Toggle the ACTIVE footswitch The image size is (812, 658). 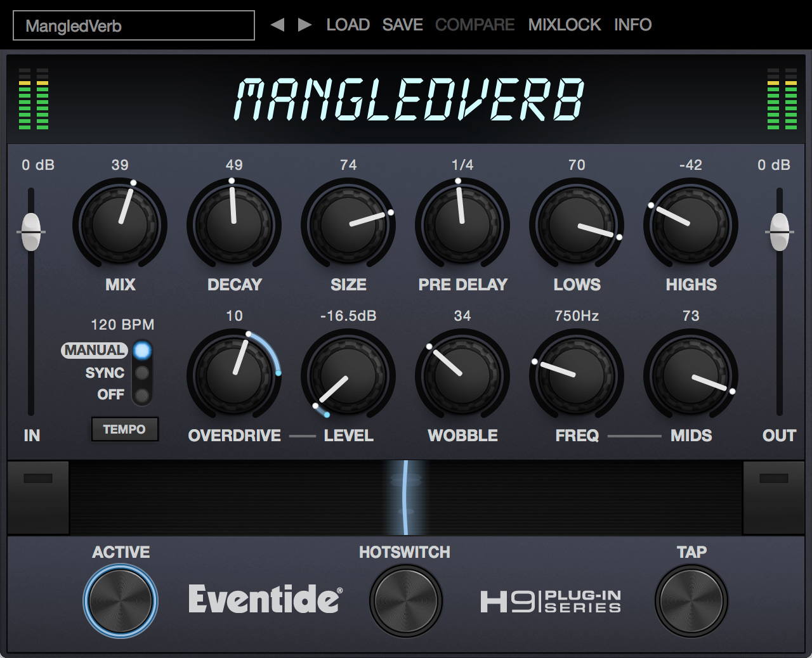click(x=121, y=600)
